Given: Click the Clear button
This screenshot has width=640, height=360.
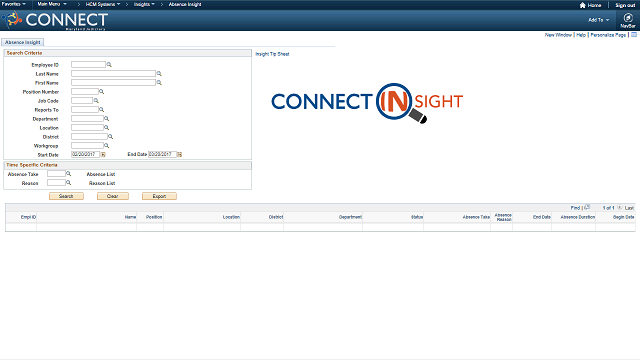Looking at the screenshot, I should pyautogui.click(x=113, y=196).
